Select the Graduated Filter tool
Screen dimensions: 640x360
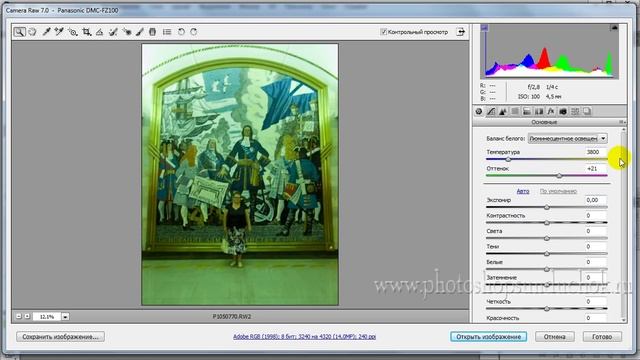coord(153,32)
